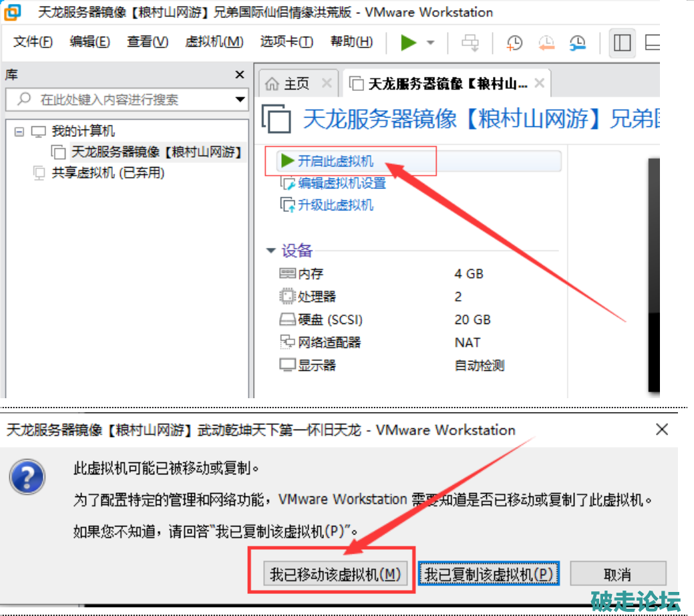The width and height of the screenshot is (694, 616).
Task: Open 编辑虚拟机设置 link
Action: (x=341, y=183)
